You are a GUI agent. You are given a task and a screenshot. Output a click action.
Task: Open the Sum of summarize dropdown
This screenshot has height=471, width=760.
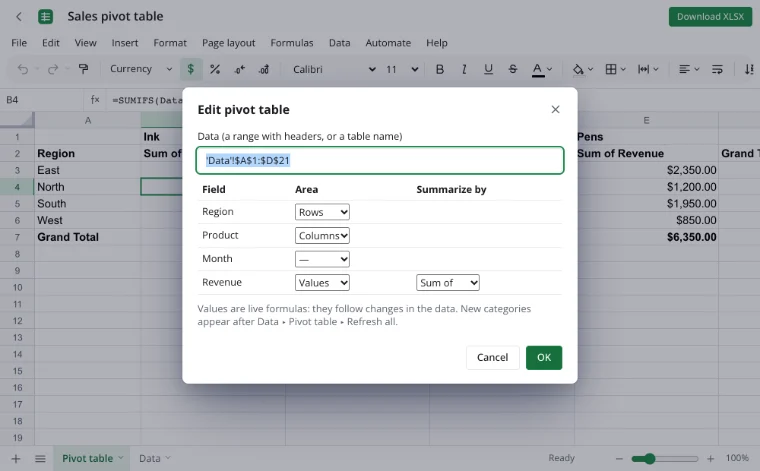448,283
